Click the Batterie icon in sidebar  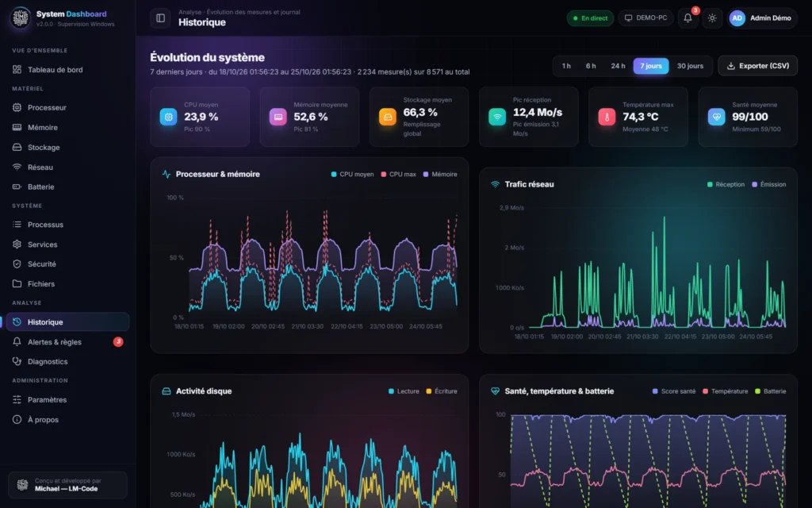17,187
